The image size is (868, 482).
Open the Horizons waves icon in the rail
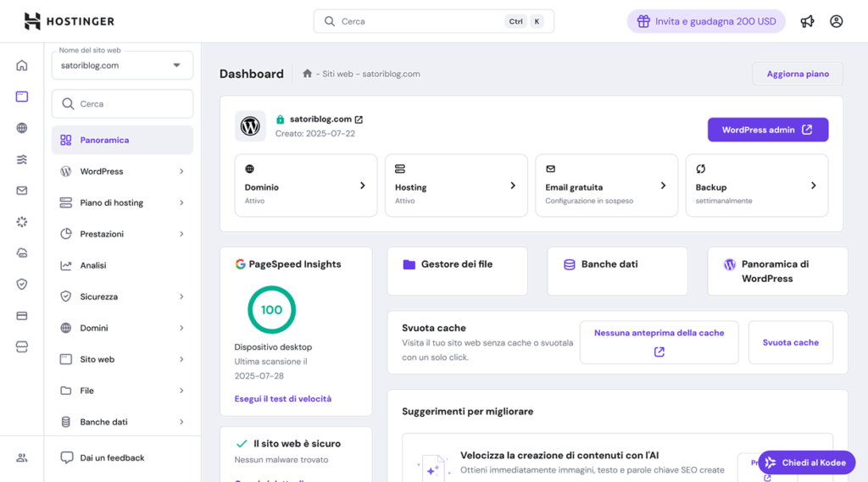point(21,159)
